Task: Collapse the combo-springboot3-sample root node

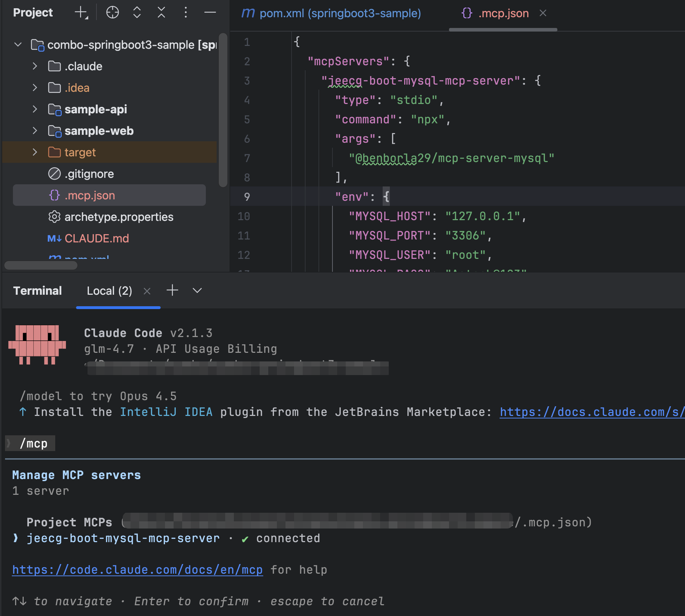Action: pyautogui.click(x=18, y=45)
